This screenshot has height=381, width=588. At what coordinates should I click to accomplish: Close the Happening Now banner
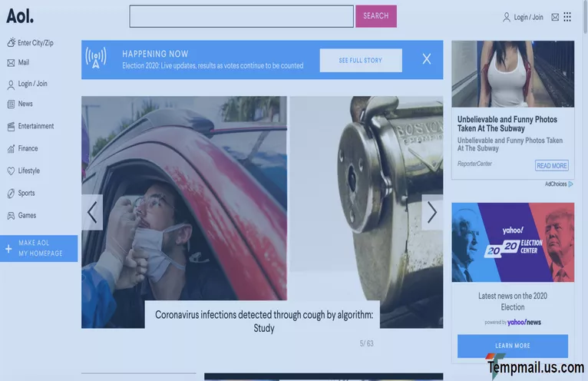427,59
